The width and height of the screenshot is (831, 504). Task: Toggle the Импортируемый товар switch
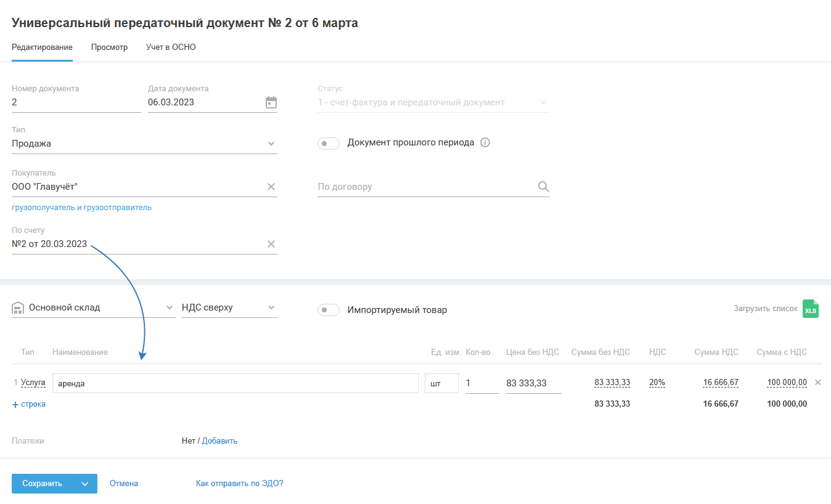[x=329, y=310]
